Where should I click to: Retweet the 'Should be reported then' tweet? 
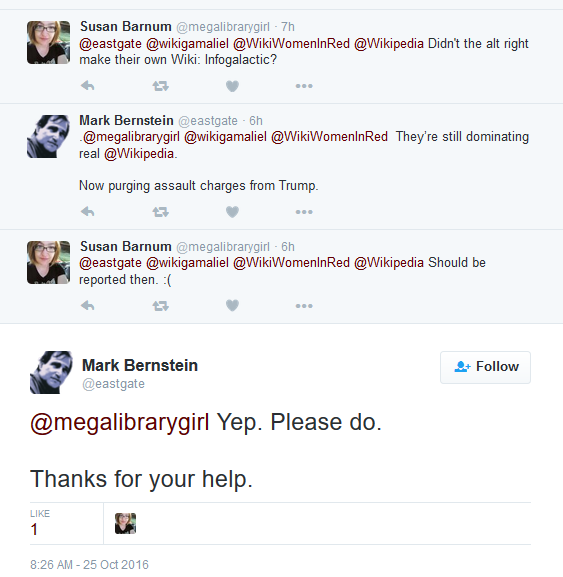[160, 306]
